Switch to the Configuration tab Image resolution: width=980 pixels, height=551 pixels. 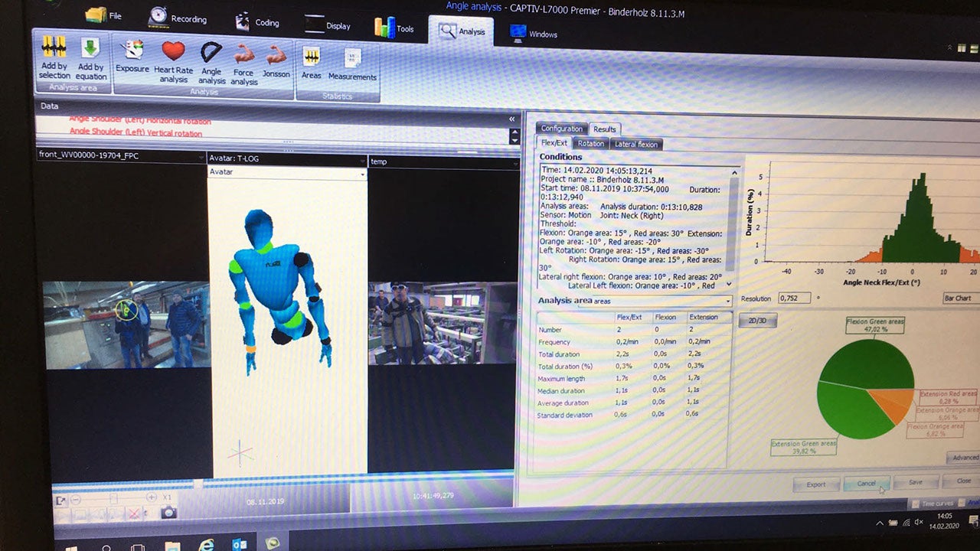[x=562, y=129]
